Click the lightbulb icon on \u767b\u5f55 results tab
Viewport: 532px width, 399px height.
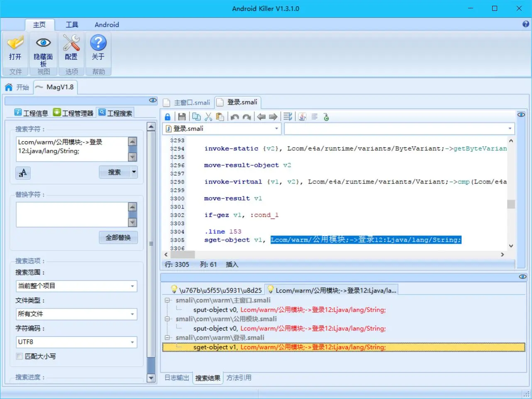(x=174, y=290)
